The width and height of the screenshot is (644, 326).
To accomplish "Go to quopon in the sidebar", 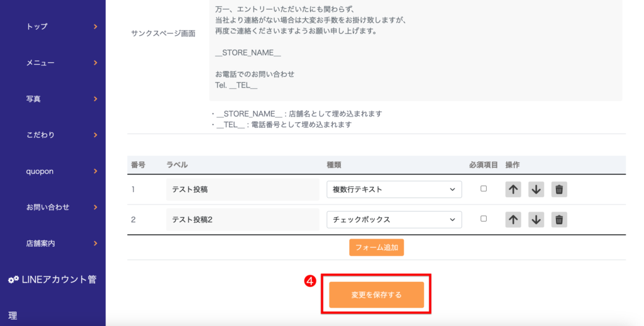I will click(x=61, y=171).
